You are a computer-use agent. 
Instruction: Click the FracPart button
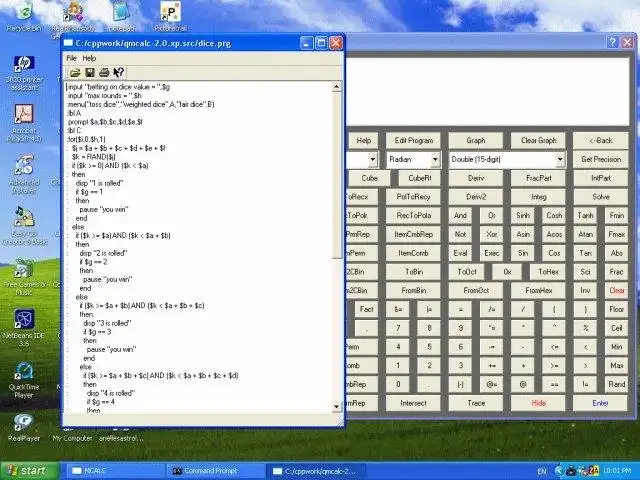pyautogui.click(x=538, y=178)
